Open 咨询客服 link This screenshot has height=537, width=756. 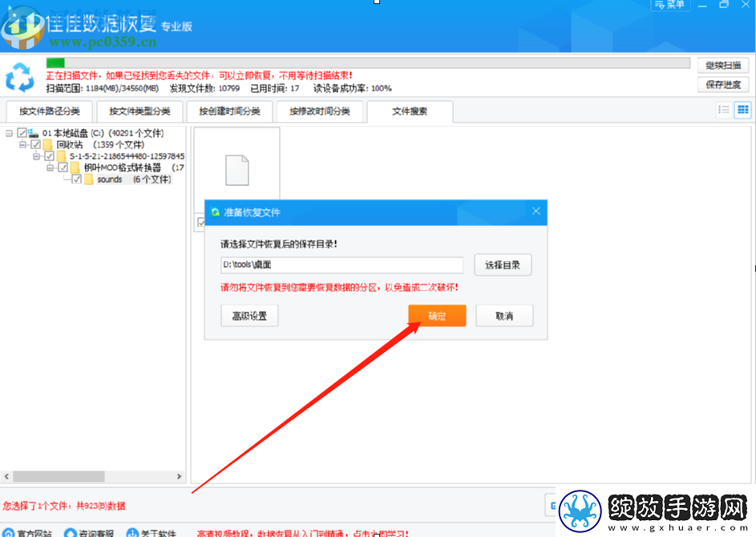[x=89, y=533]
